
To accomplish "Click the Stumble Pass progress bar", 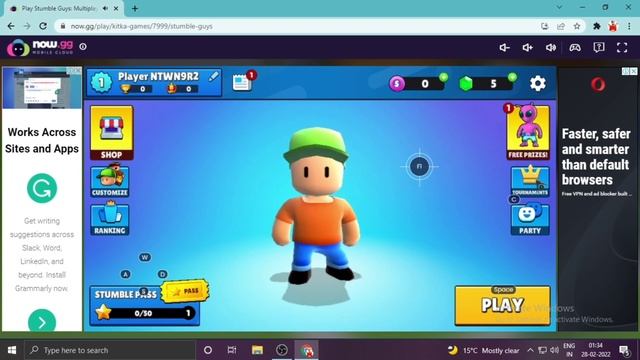I will [145, 313].
